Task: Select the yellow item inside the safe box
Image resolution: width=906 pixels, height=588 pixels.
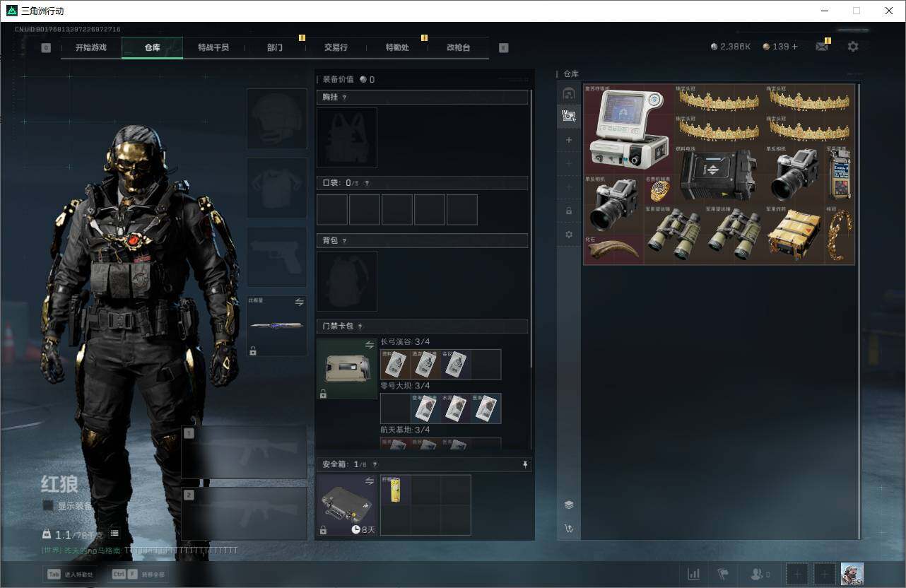Action: (396, 490)
